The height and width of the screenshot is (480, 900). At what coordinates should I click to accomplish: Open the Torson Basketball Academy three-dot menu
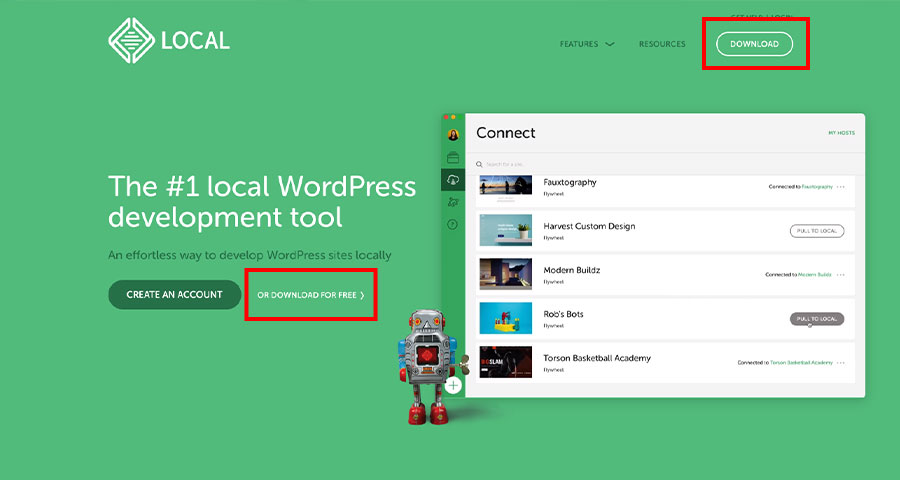pyautogui.click(x=841, y=362)
